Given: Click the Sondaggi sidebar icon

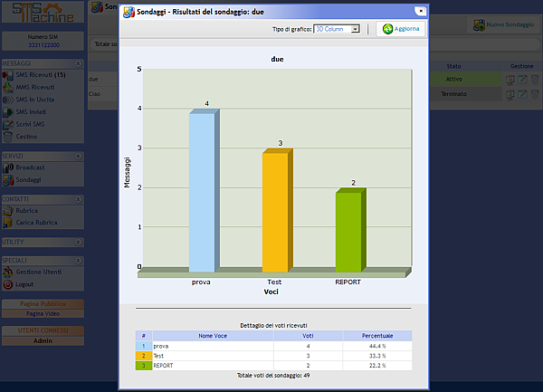Looking at the screenshot, I should click(x=7, y=180).
